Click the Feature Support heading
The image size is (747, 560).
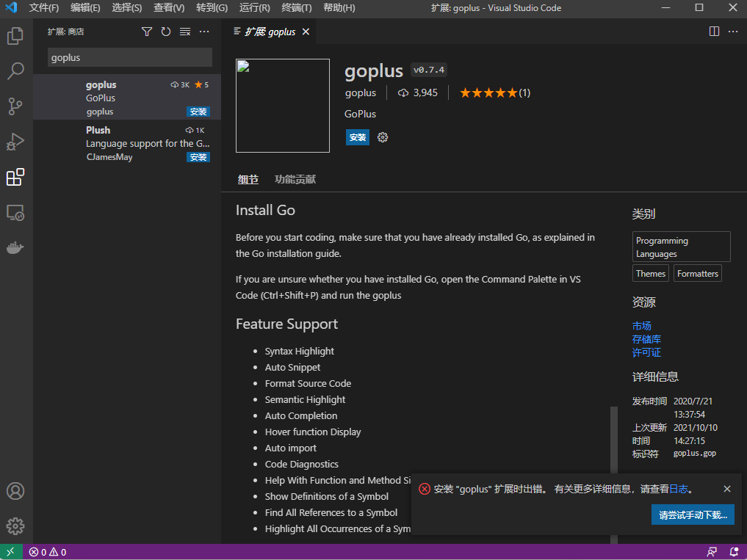[286, 324]
